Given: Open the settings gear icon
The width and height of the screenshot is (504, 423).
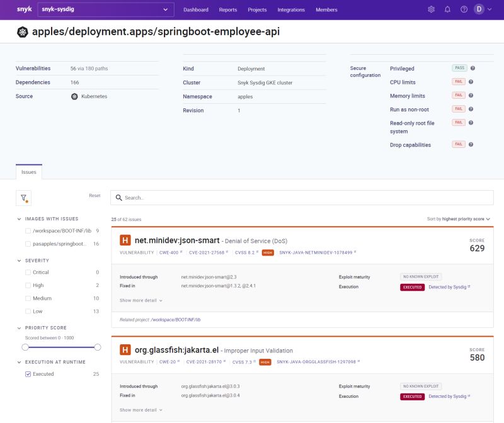Looking at the screenshot, I should tap(431, 9).
